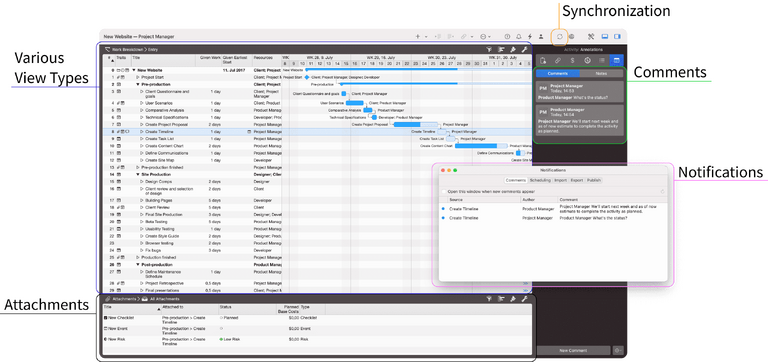Select Scheduling tab in Notifications window
The image size is (768, 362).
[540, 180]
